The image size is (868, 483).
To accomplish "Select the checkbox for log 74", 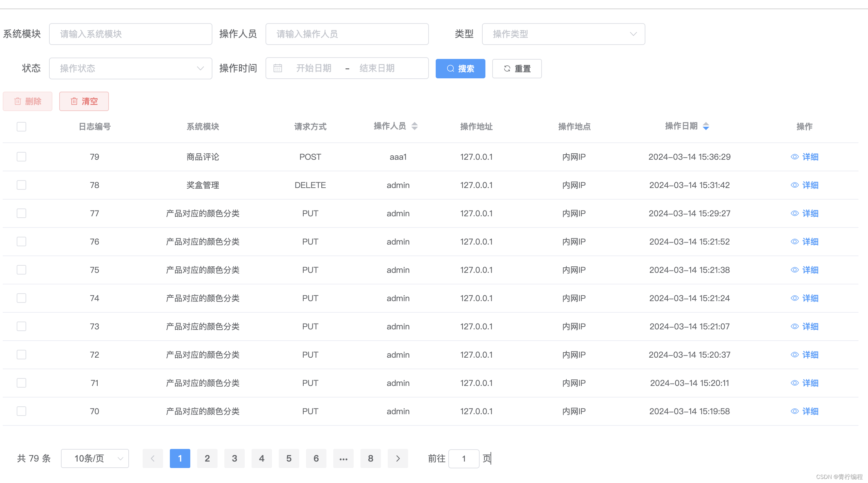I will click(21, 298).
